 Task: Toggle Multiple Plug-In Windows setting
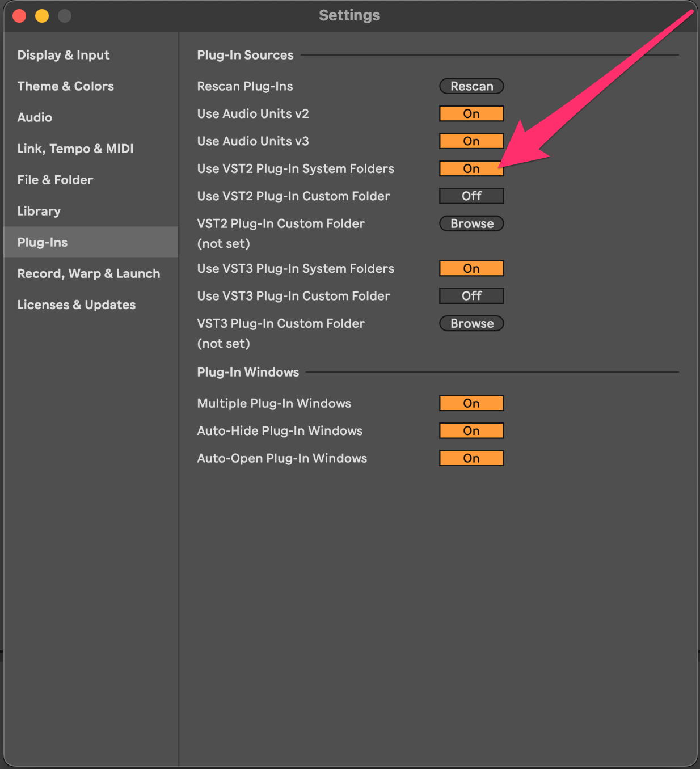tap(471, 403)
